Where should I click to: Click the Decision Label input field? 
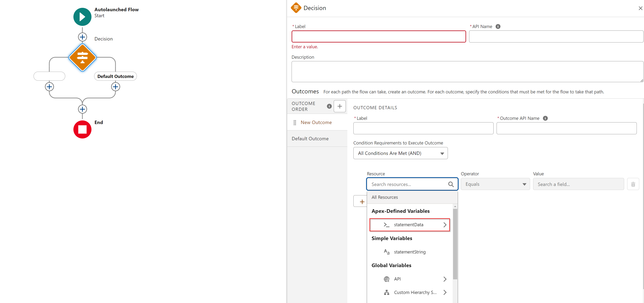pyautogui.click(x=378, y=37)
